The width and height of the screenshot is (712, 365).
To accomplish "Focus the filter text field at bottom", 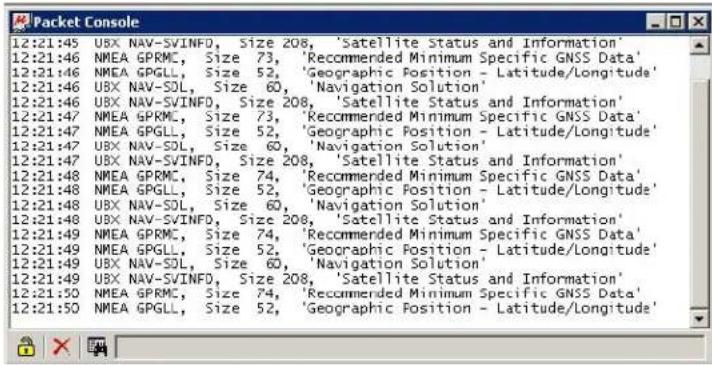I will point(410,347).
